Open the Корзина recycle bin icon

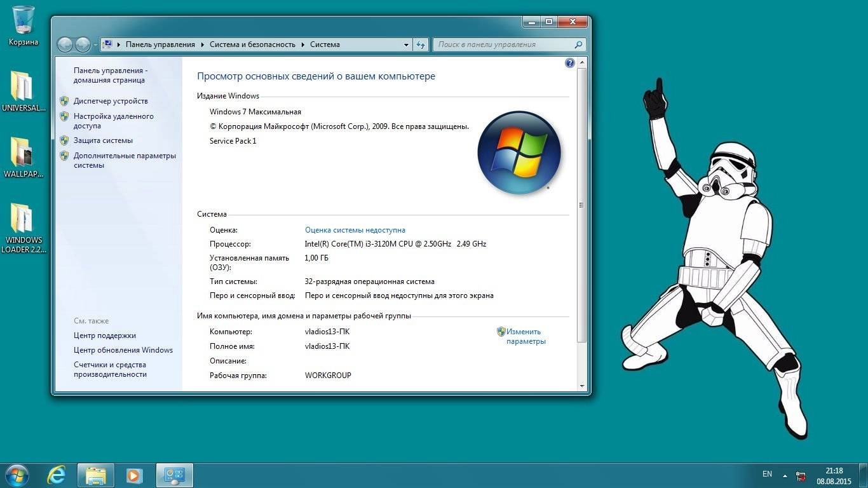coord(24,25)
